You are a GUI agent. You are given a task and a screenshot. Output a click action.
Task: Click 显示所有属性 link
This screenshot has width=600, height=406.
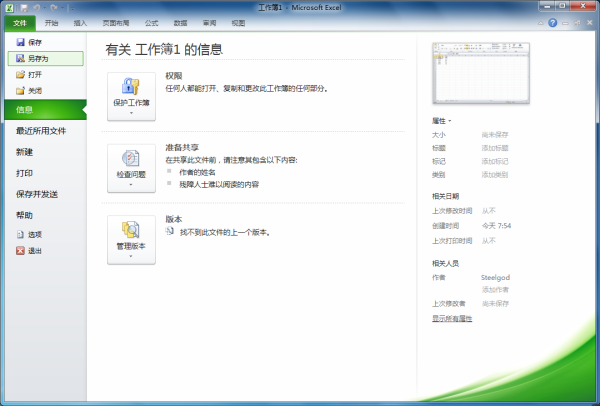452,318
